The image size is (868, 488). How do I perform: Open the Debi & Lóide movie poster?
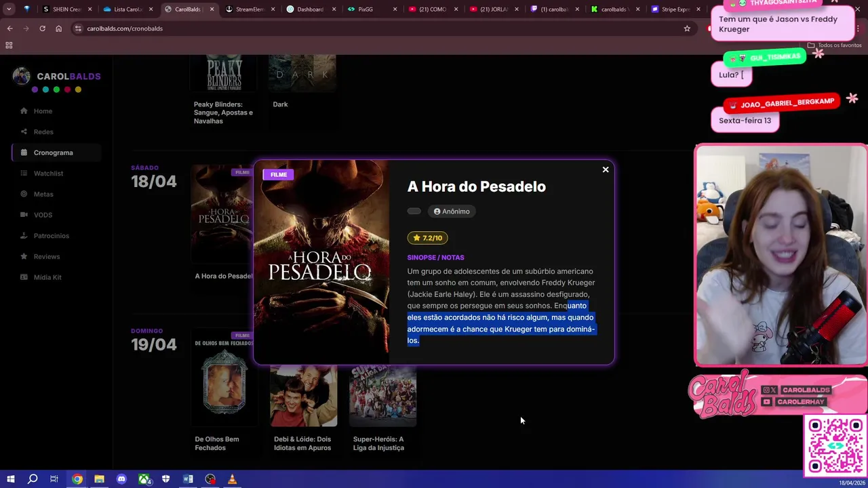pos(303,395)
